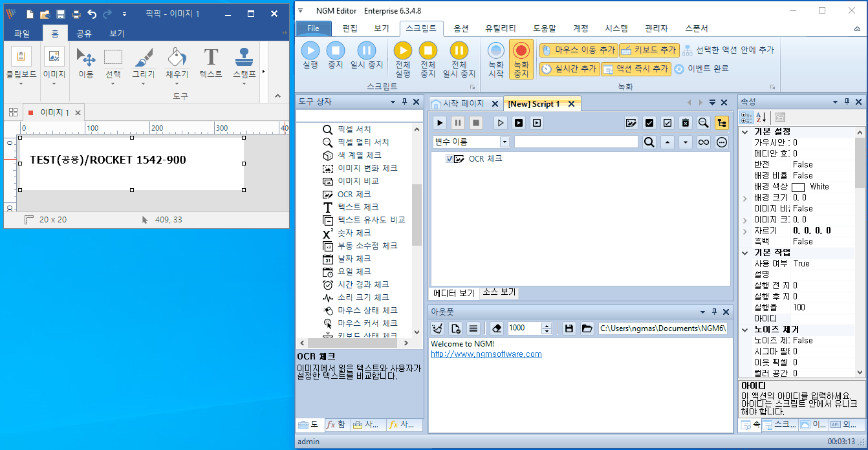The image size is (868, 450).
Task: Select the 텍스트 tool in PicPick
Action: pyautogui.click(x=211, y=63)
